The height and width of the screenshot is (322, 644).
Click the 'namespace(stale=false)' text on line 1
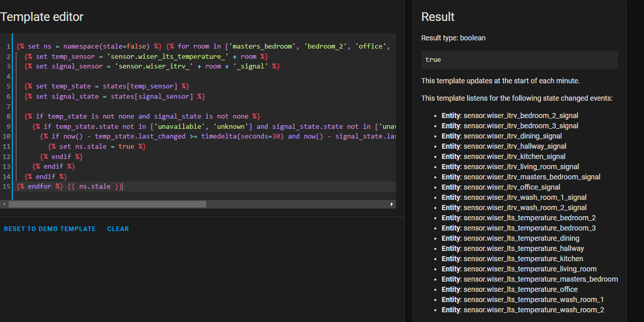pyautogui.click(x=106, y=47)
